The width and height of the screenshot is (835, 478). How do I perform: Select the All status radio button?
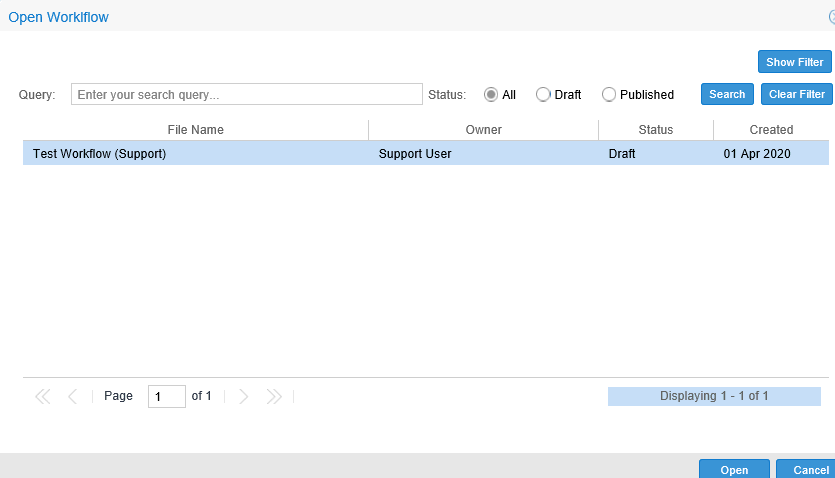[x=491, y=95]
